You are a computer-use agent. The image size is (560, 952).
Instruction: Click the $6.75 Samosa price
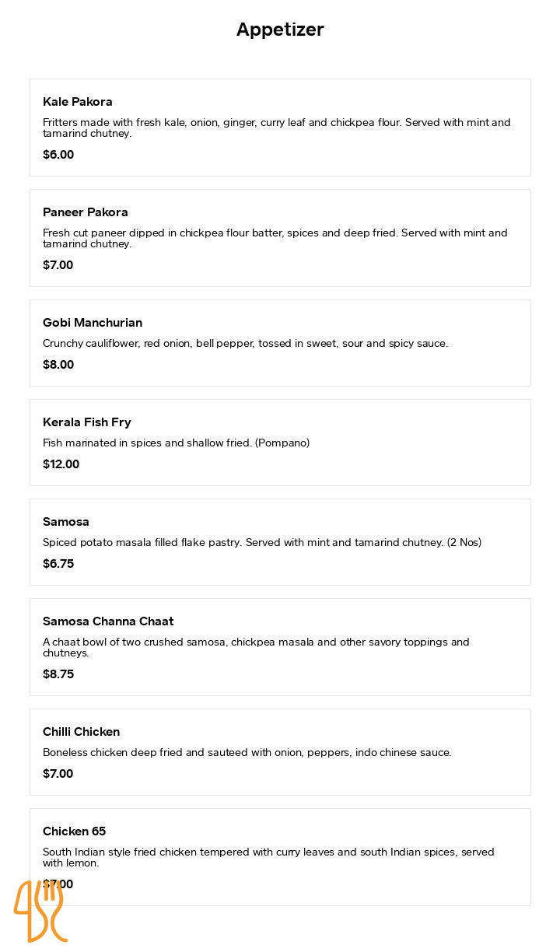(58, 564)
